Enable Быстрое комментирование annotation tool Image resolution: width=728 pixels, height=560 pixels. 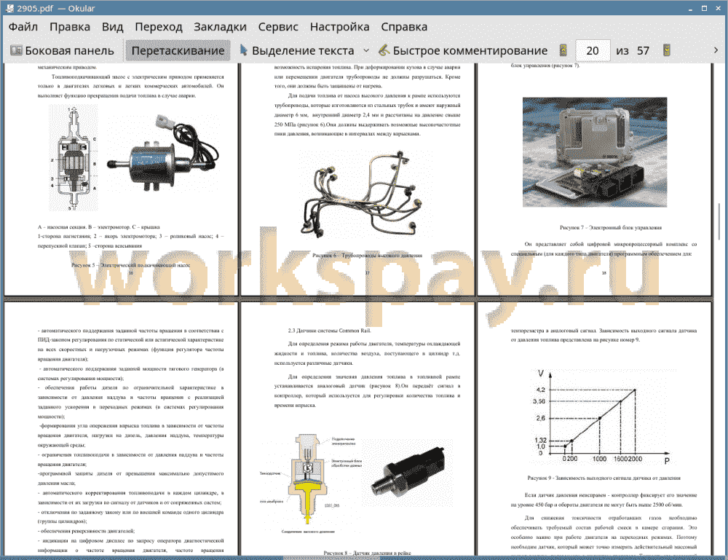point(463,51)
